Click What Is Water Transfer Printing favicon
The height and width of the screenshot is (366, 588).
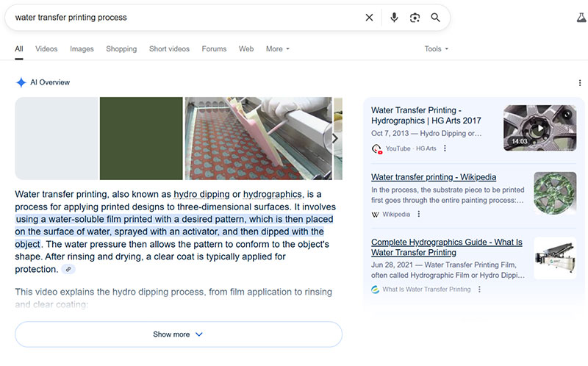(x=376, y=290)
